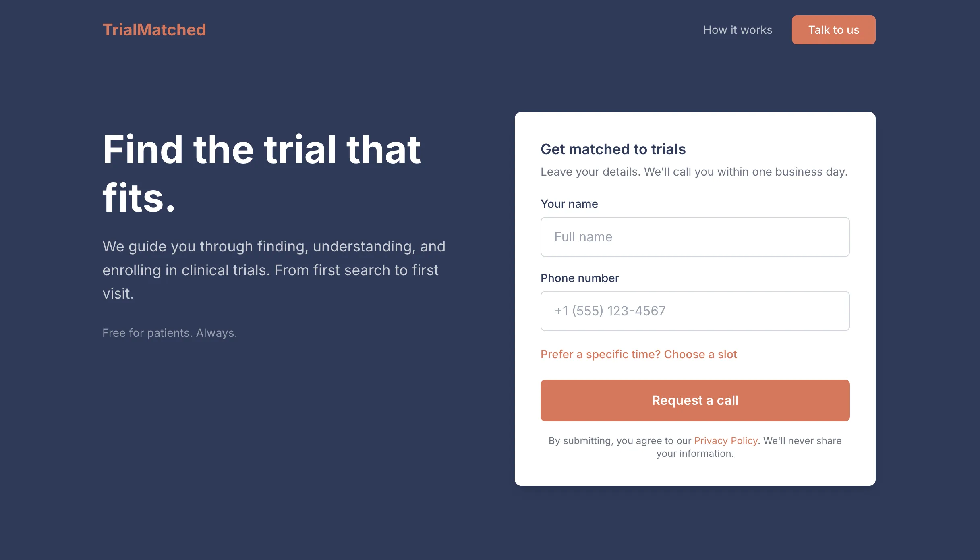Open Choose a slot to pick a time
This screenshot has width=980, height=560.
point(638,354)
